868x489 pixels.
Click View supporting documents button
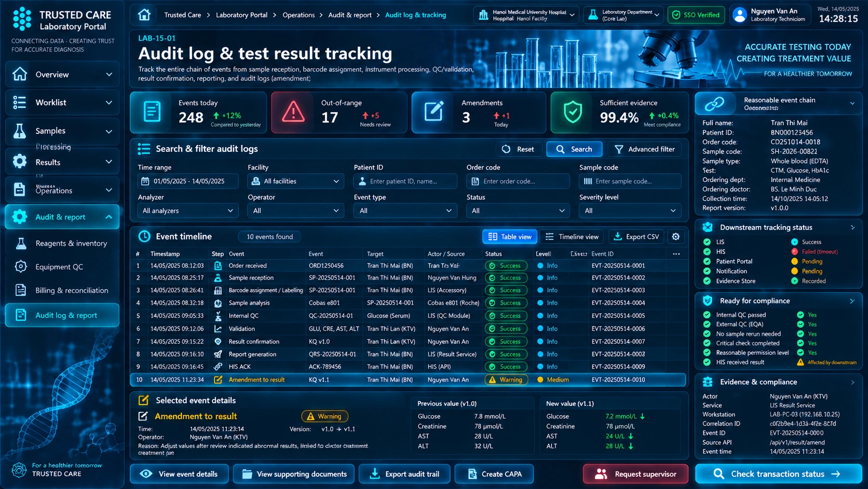pyautogui.click(x=294, y=474)
